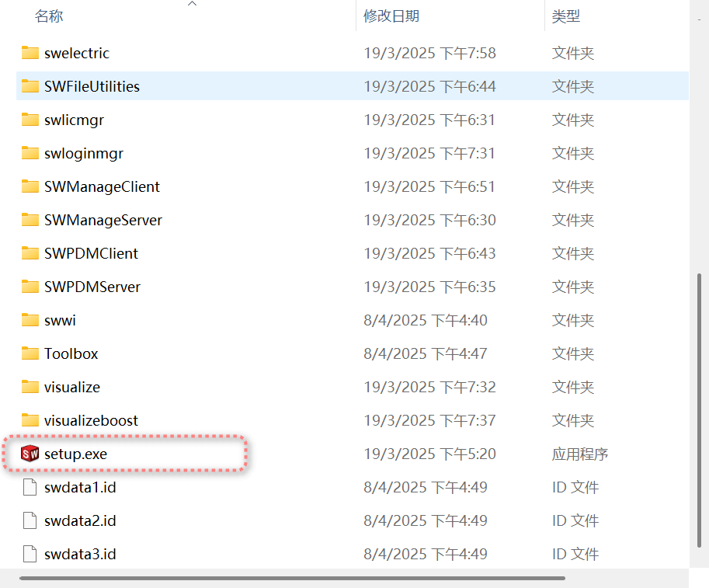The height and width of the screenshot is (588, 709).
Task: Click the visualizeboost folder icon
Action: click(30, 421)
